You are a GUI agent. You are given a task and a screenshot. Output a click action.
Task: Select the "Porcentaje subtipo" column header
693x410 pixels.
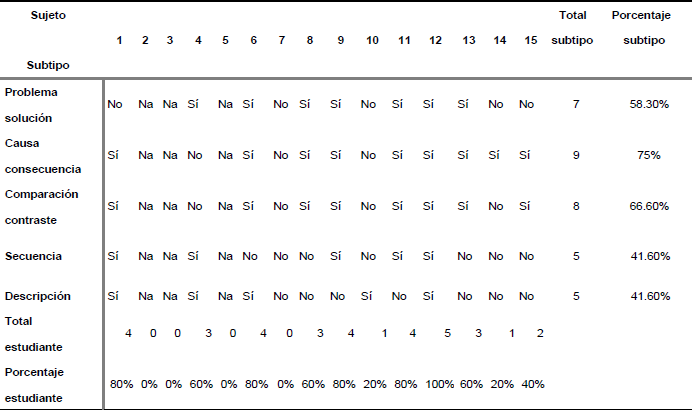tap(642, 28)
